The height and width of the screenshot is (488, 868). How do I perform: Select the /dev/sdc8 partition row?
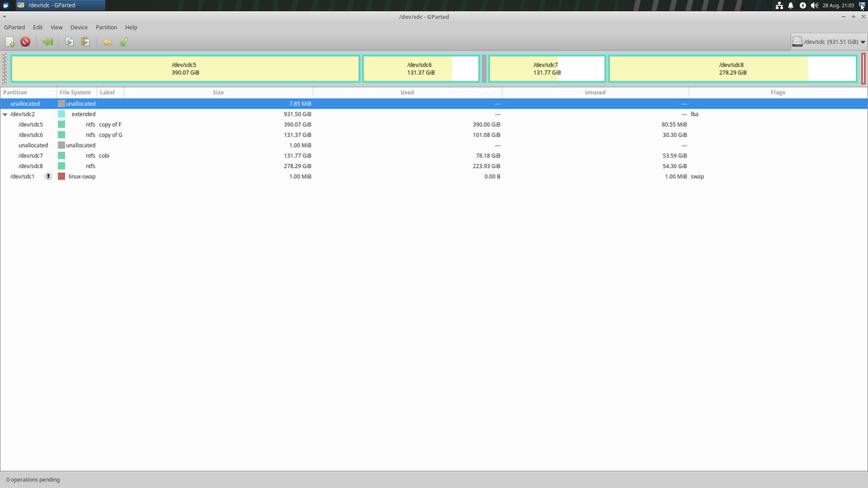[434, 166]
